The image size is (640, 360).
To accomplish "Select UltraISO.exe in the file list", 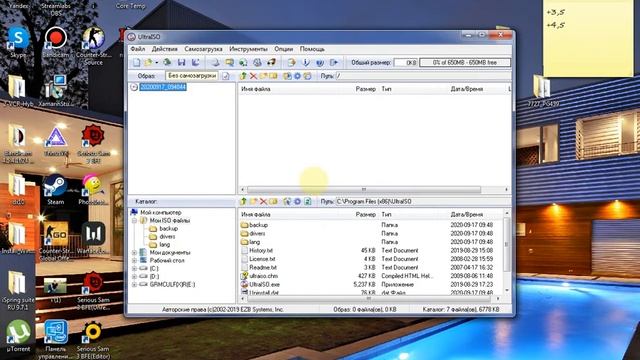I will pyautogui.click(x=264, y=284).
